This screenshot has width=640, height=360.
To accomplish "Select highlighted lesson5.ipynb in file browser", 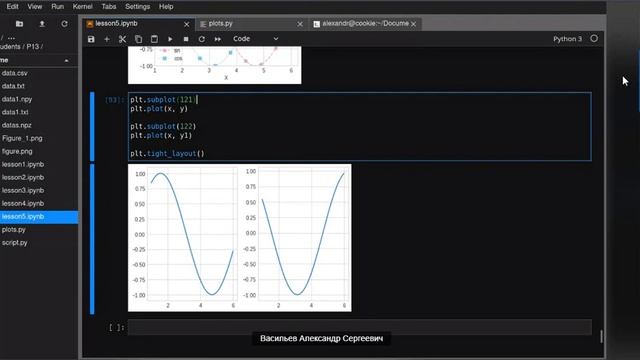I will pos(38,217).
